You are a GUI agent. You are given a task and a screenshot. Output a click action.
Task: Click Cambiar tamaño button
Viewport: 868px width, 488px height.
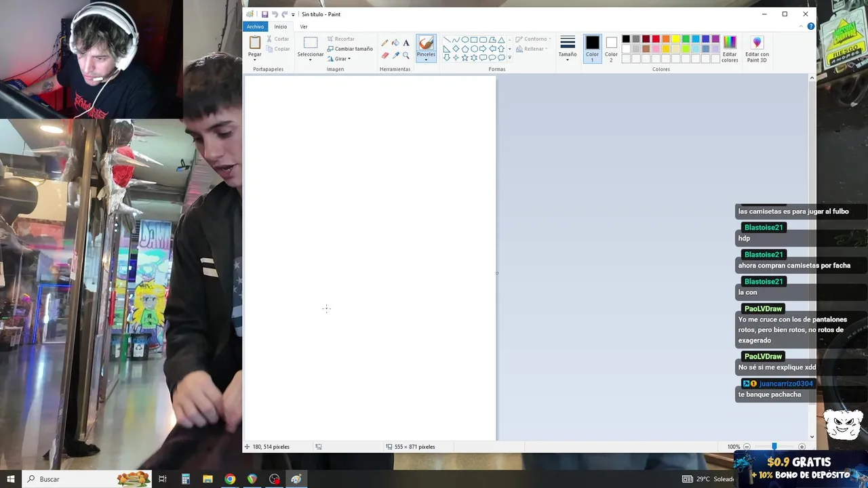349,49
